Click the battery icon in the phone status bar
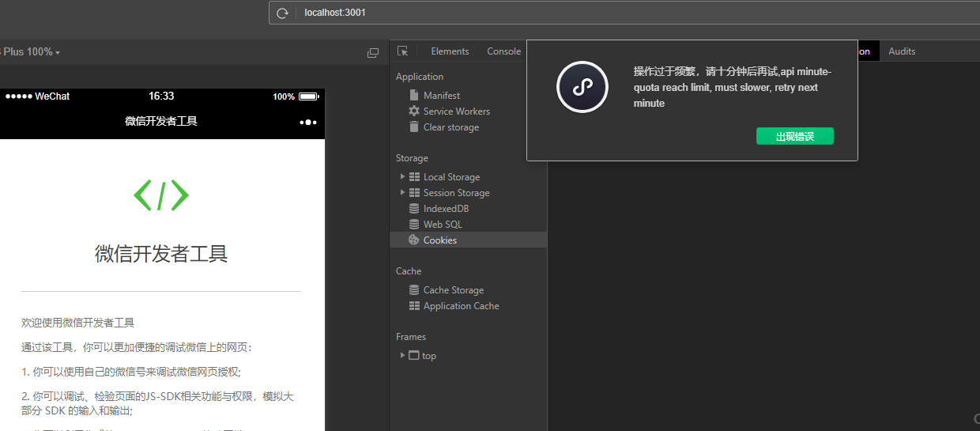 [x=309, y=96]
